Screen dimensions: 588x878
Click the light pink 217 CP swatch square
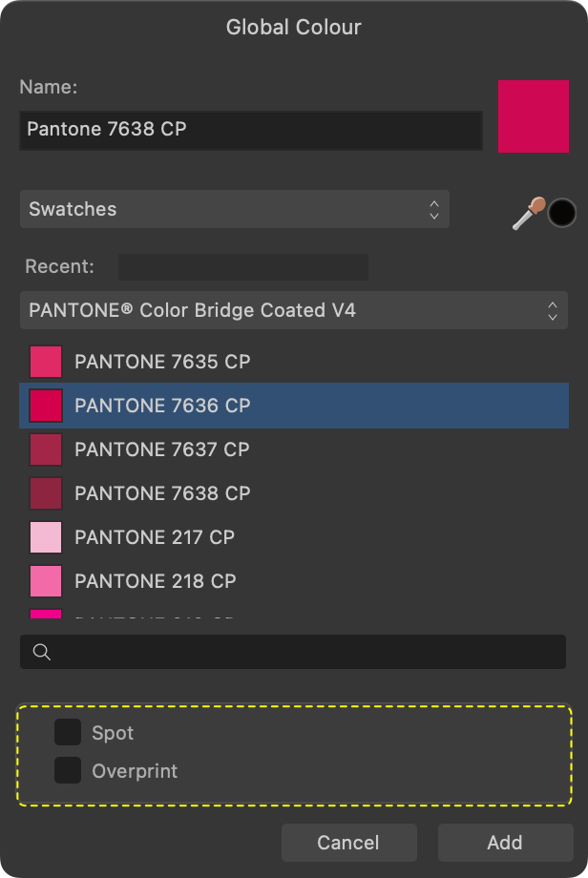pyautogui.click(x=46, y=537)
